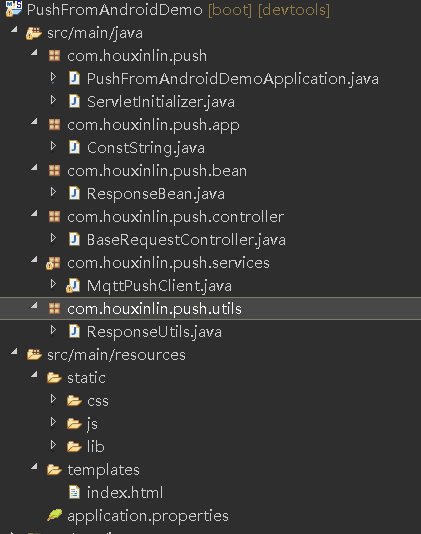Click the css folder icon
This screenshot has width=421, height=534.
(x=74, y=401)
